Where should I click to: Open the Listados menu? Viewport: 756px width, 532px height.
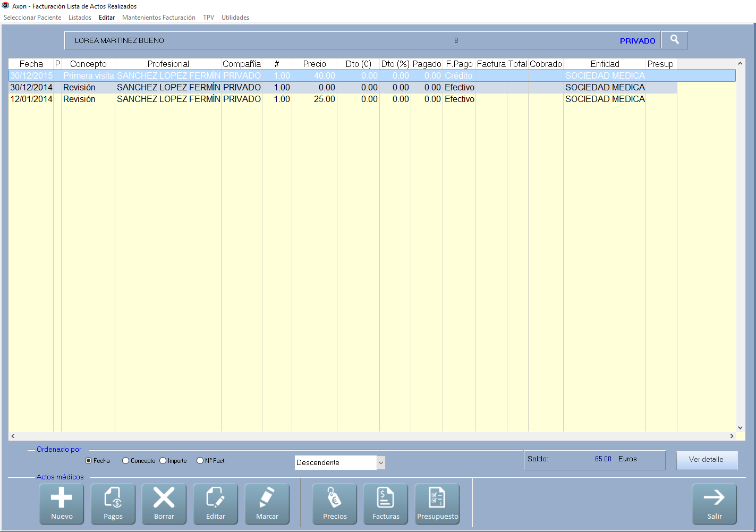80,18
